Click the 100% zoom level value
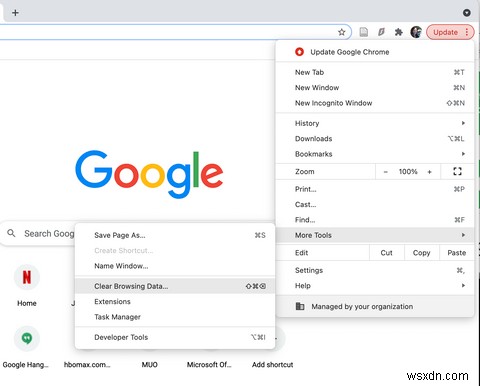Screen dimensions: 480x386 (408, 172)
